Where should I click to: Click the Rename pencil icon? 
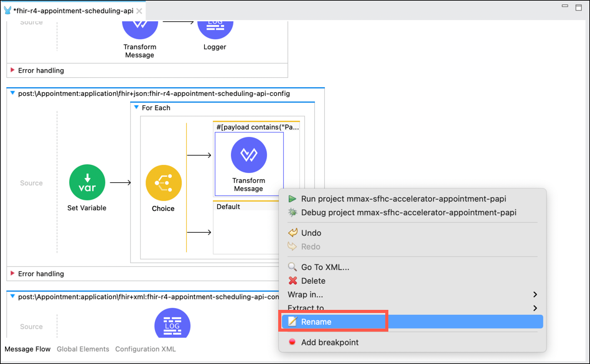pos(293,322)
